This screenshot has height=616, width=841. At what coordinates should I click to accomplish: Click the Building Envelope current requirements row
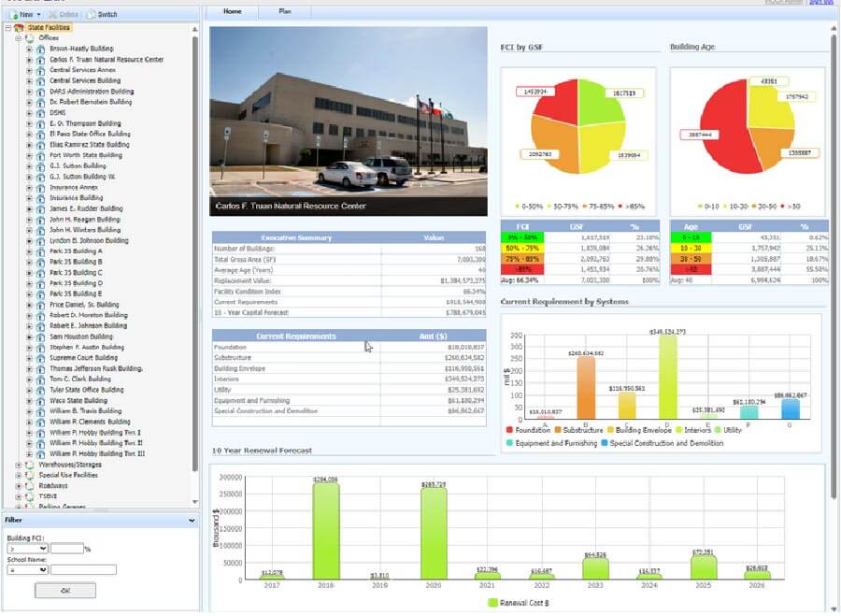[x=349, y=368]
